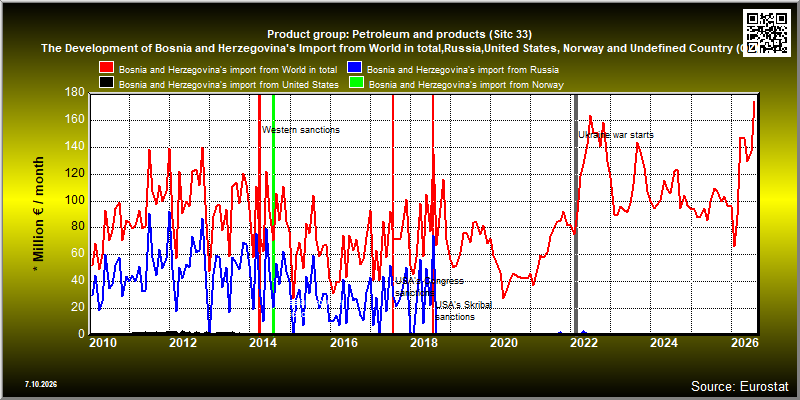Click the x-axis label 2020

pos(504,342)
